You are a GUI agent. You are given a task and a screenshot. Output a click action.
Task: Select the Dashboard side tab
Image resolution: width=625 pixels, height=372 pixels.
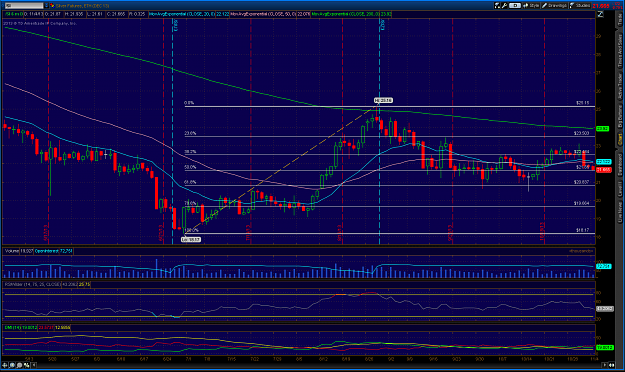620,165
